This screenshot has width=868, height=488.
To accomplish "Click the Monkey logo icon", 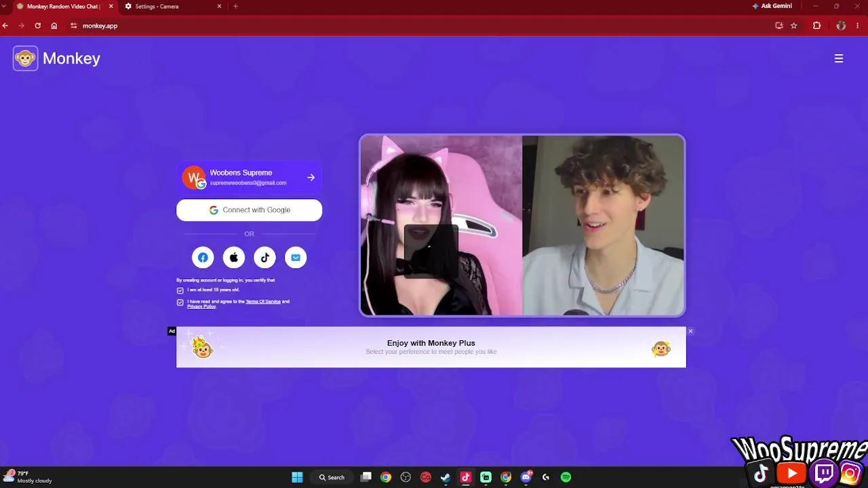I will pyautogui.click(x=26, y=58).
